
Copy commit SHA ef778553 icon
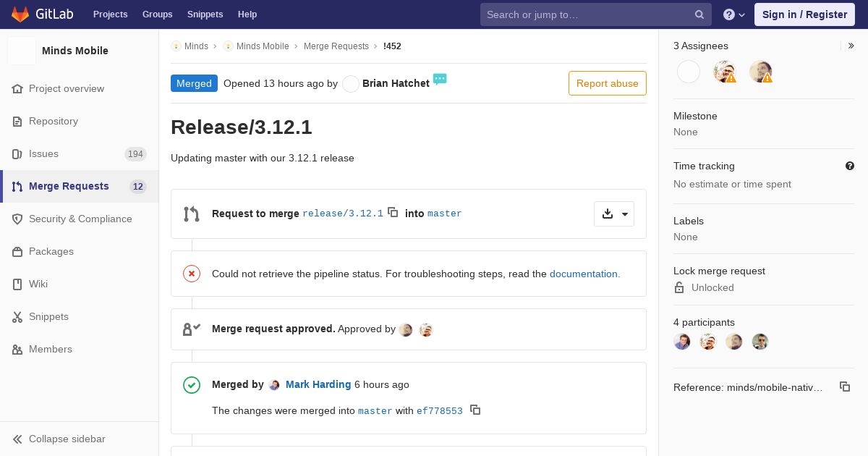(475, 409)
